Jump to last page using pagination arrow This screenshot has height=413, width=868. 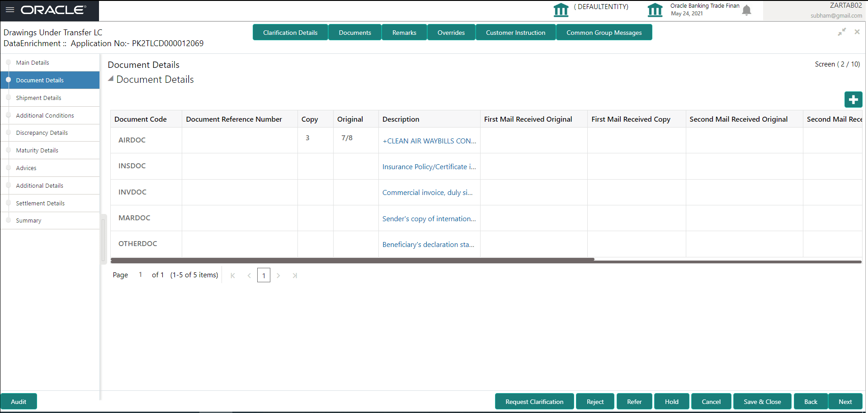tap(295, 275)
